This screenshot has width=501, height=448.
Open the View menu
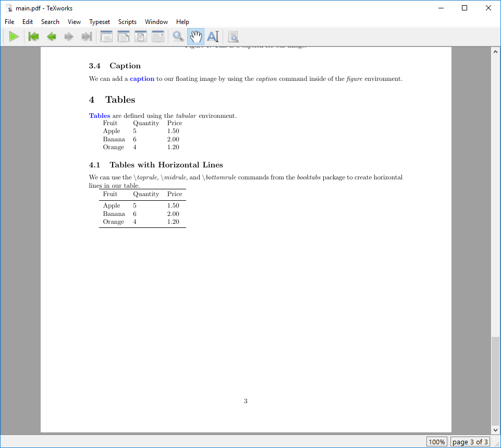click(x=74, y=22)
